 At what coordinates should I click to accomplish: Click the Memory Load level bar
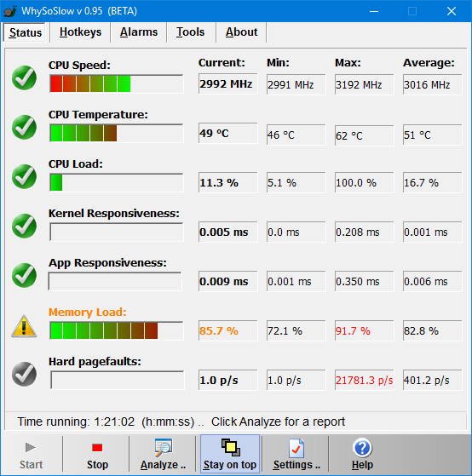117,330
